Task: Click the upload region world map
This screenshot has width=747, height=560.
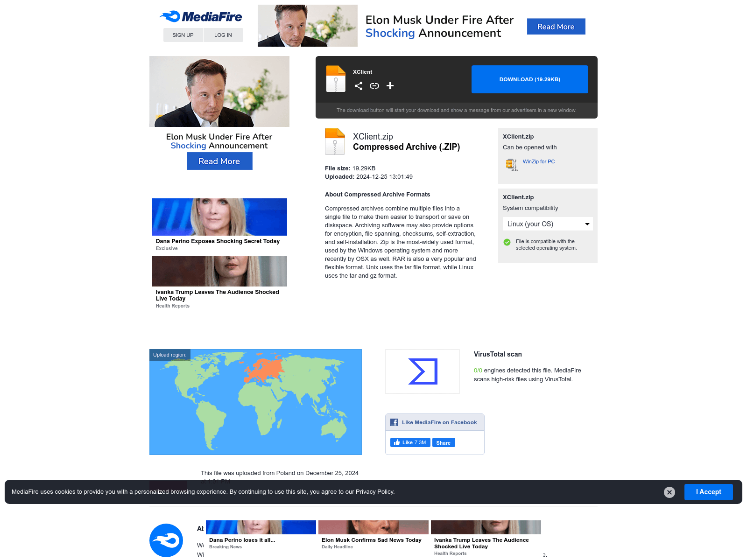Action: click(255, 402)
